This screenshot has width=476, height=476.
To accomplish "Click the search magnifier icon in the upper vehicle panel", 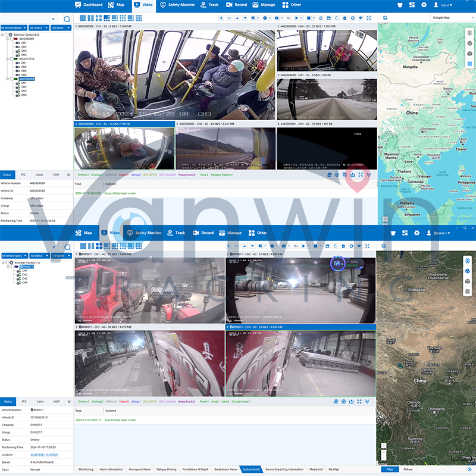I will pyautogui.click(x=67, y=20).
